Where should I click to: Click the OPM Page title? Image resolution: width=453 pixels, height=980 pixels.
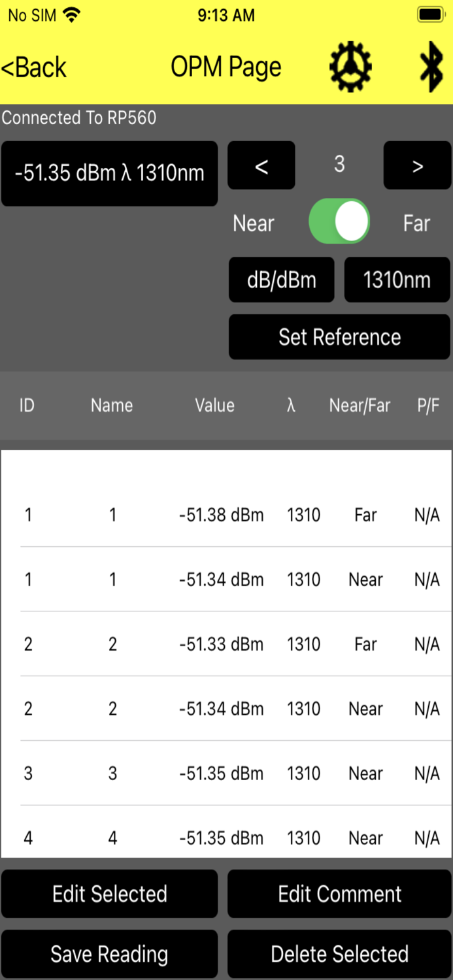pyautogui.click(x=226, y=66)
